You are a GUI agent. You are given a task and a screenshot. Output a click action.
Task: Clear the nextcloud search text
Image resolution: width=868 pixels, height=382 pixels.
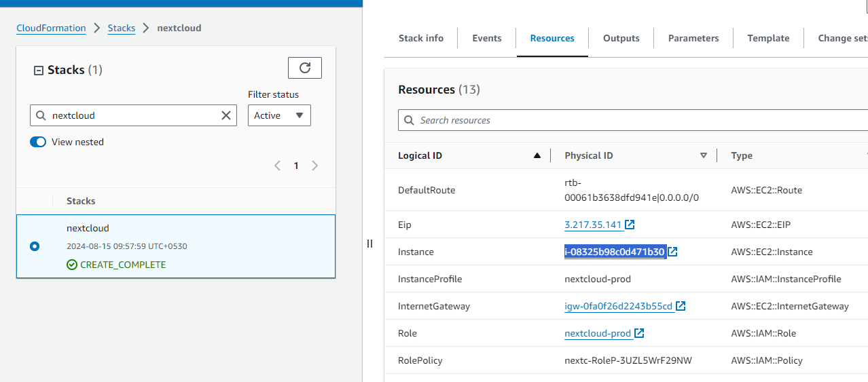(x=227, y=115)
